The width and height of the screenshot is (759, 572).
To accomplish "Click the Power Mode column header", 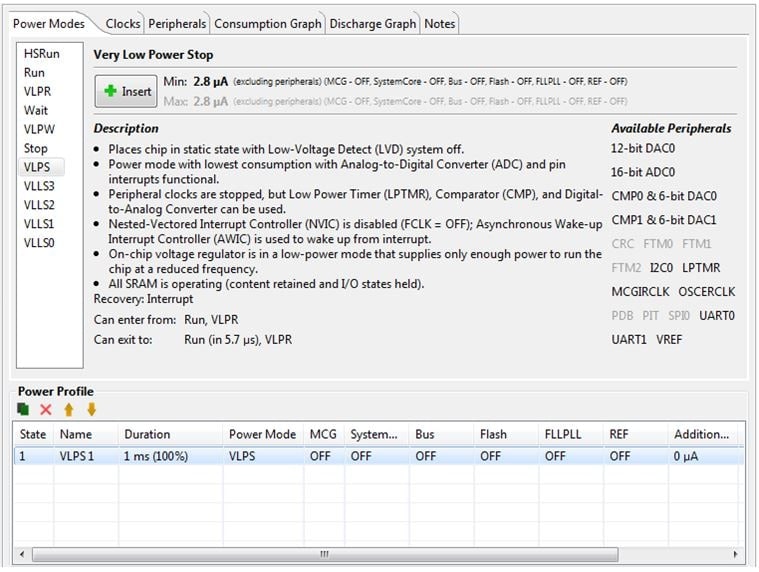I will click(262, 435).
